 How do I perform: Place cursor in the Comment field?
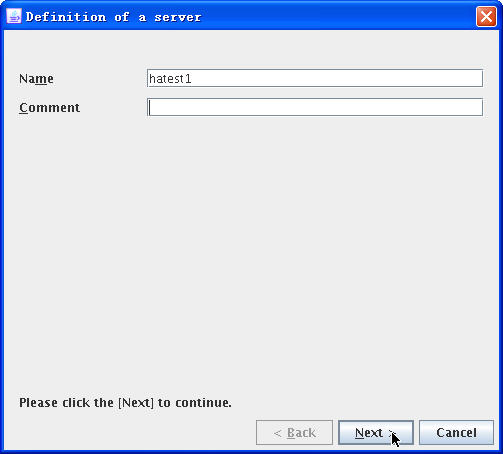pos(315,107)
